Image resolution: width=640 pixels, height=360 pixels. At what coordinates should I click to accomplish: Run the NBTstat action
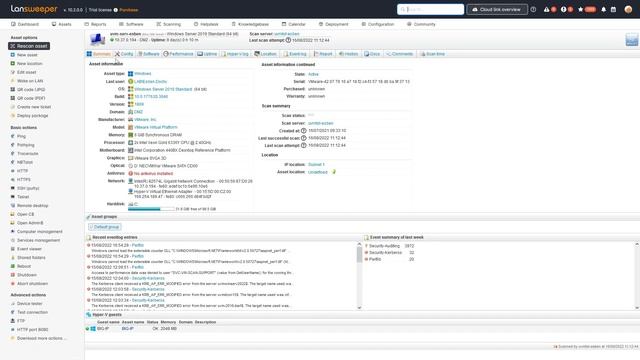click(x=25, y=162)
